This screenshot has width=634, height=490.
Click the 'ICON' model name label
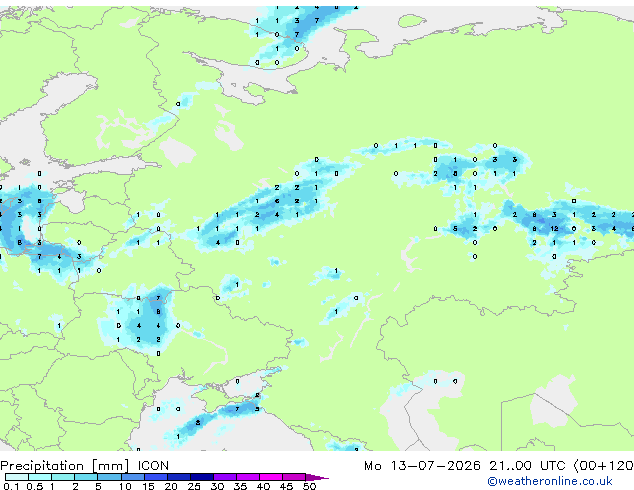point(153,466)
